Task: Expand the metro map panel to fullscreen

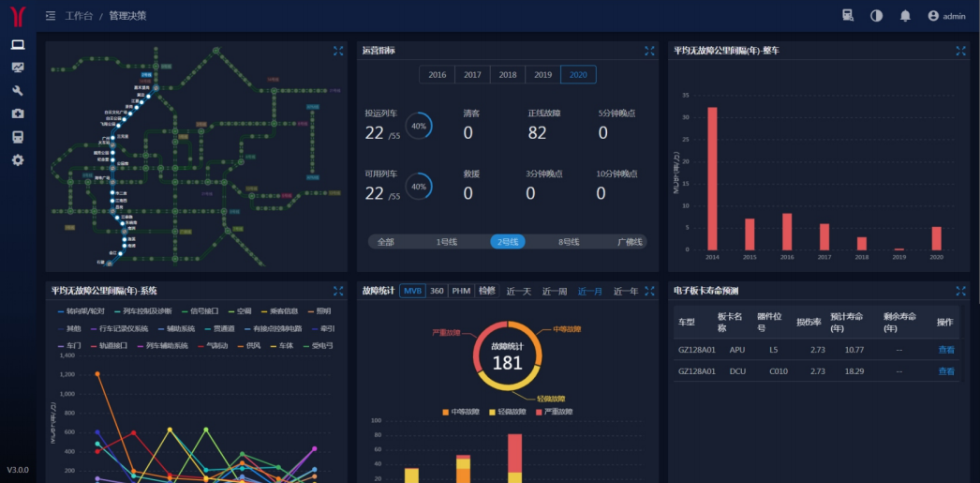Action: pyautogui.click(x=338, y=51)
